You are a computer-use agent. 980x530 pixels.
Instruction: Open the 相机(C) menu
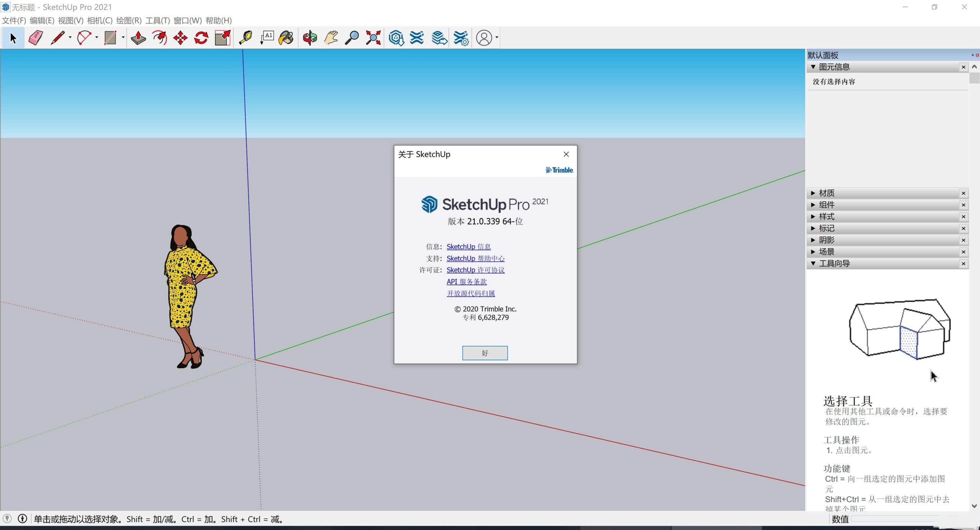point(100,21)
